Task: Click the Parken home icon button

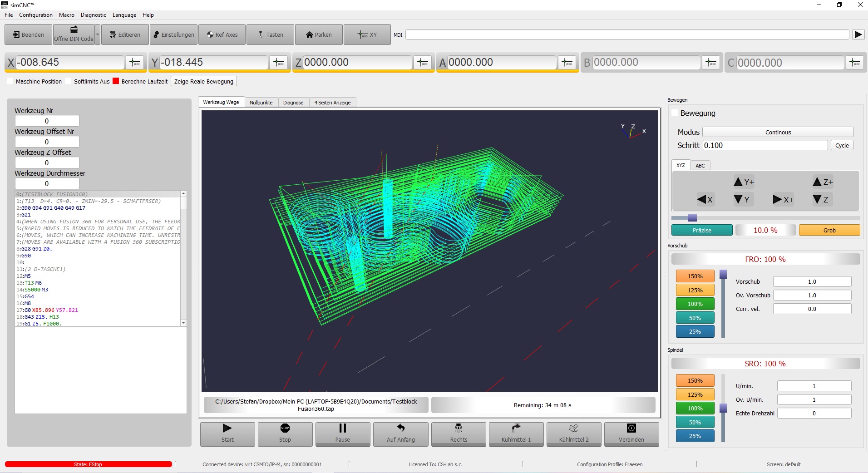Action: [319, 35]
